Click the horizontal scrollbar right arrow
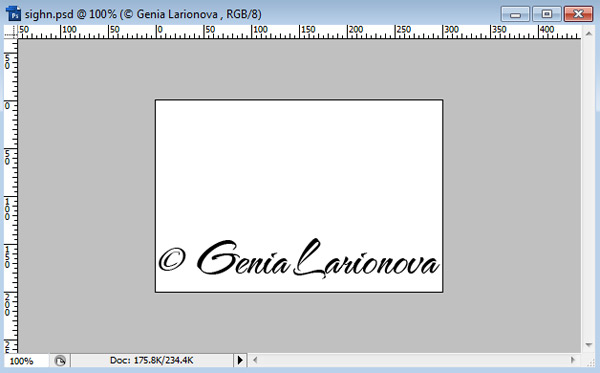Viewport: 600px width, 373px height. 573,360
